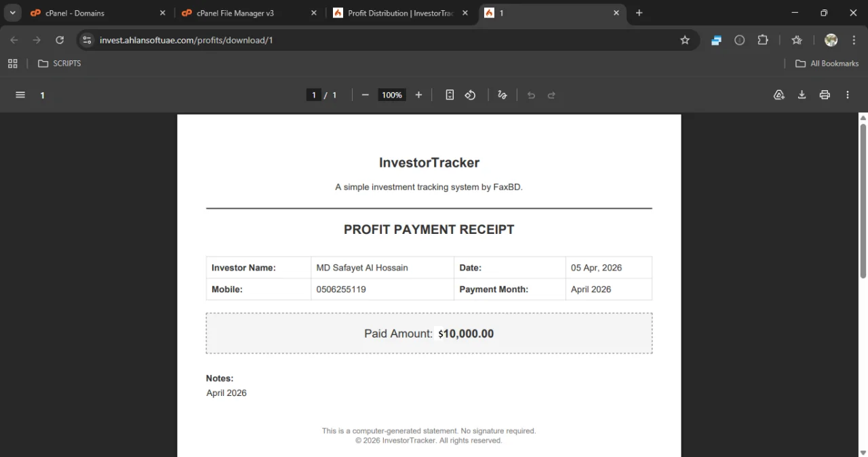Select the Draw annotation tool
This screenshot has height=457, width=868.
tap(502, 95)
